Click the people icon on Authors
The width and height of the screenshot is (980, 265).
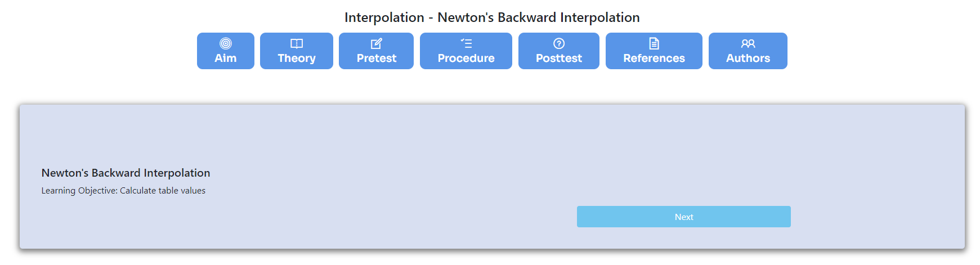pyautogui.click(x=748, y=43)
